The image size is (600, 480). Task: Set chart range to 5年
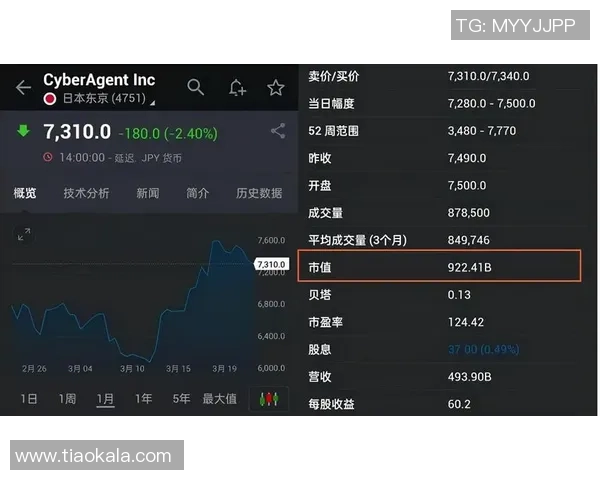tap(181, 399)
